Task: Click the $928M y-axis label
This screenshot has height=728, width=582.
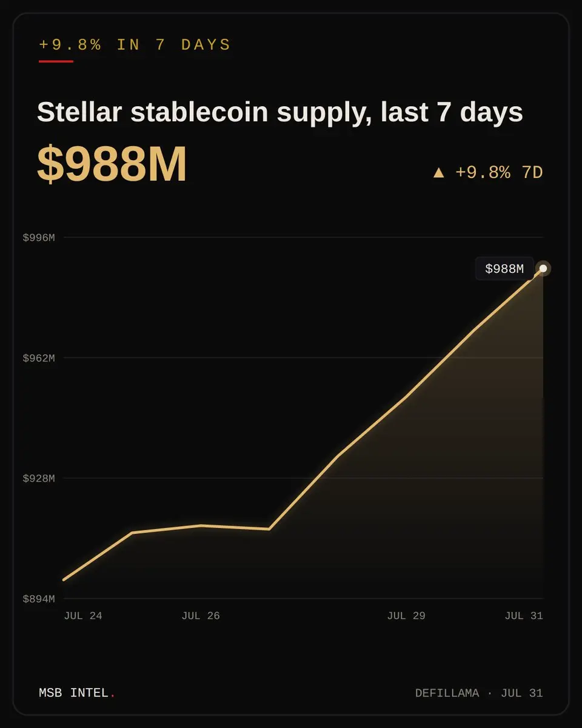Action: (39, 478)
